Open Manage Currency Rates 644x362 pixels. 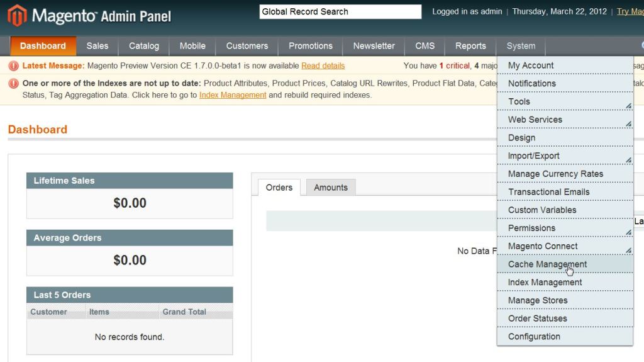[x=565, y=174]
